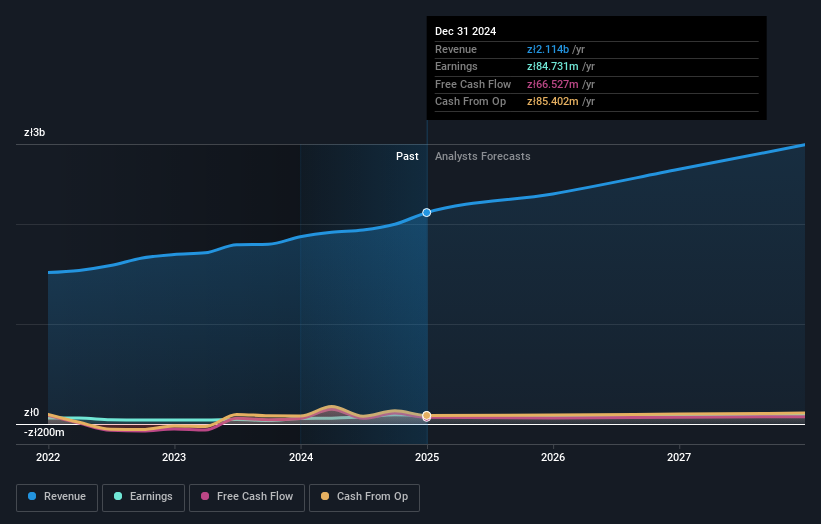Image resolution: width=821 pixels, height=524 pixels.
Task: Click the Past label
Action: point(407,156)
